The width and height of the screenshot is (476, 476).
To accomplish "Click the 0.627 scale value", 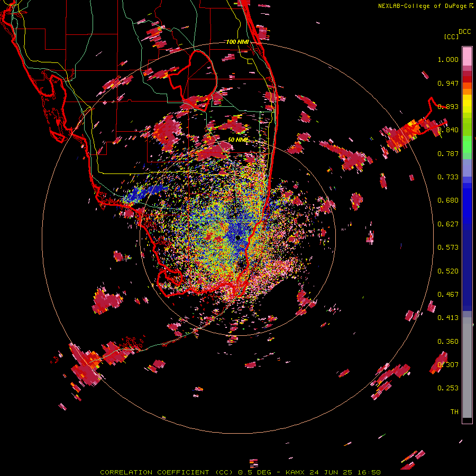I will click(x=448, y=224).
